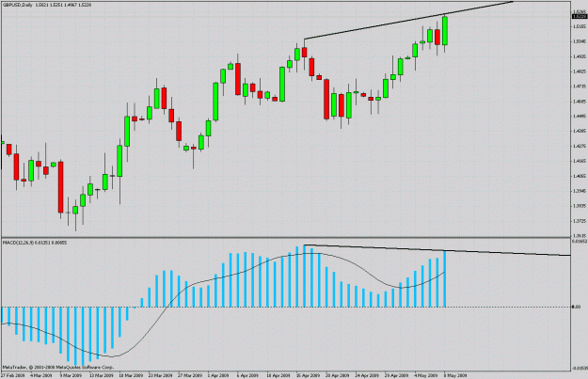The image size is (588, 379).
Task: Click the 27 Feb 2009 date label
Action: pyautogui.click(x=13, y=375)
